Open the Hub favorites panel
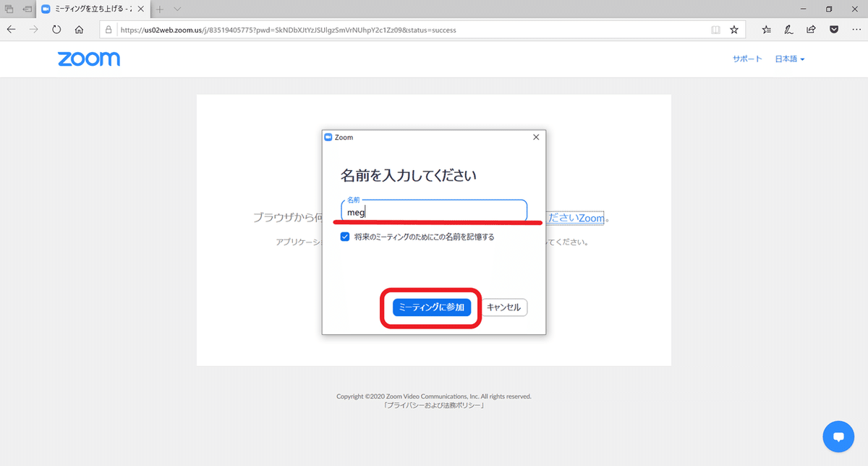 point(766,30)
